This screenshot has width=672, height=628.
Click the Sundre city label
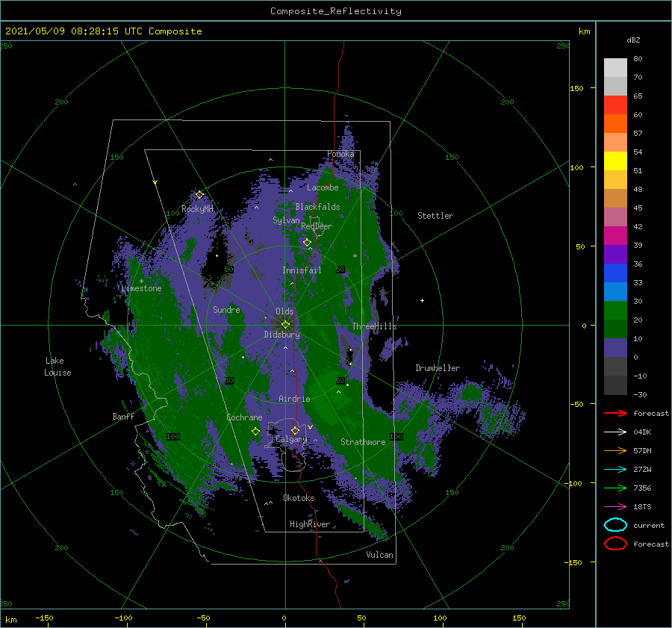(226, 309)
